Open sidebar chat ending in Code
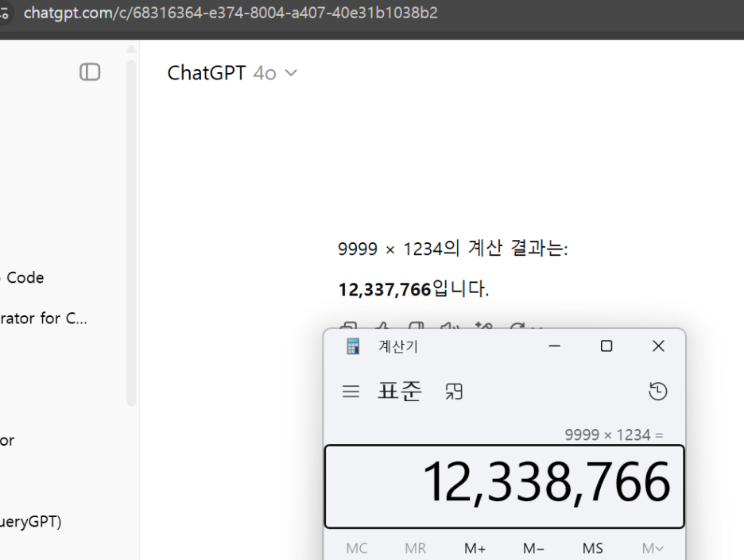This screenshot has height=560, width=744. pos(24,277)
